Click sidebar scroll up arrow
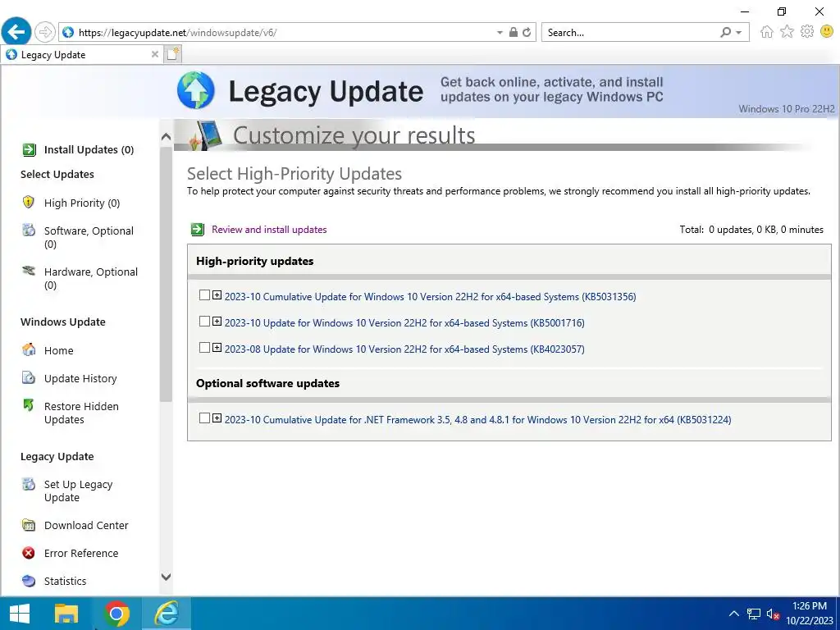The image size is (840, 630). (x=166, y=137)
